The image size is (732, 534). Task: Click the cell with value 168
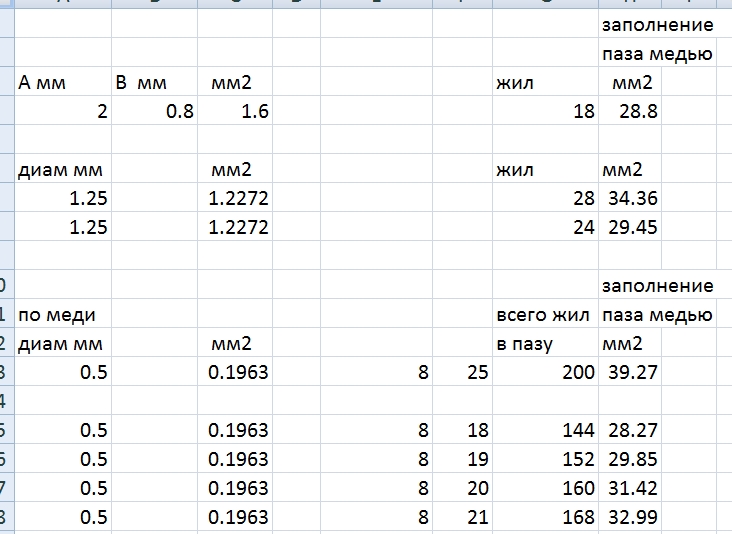pos(544,518)
